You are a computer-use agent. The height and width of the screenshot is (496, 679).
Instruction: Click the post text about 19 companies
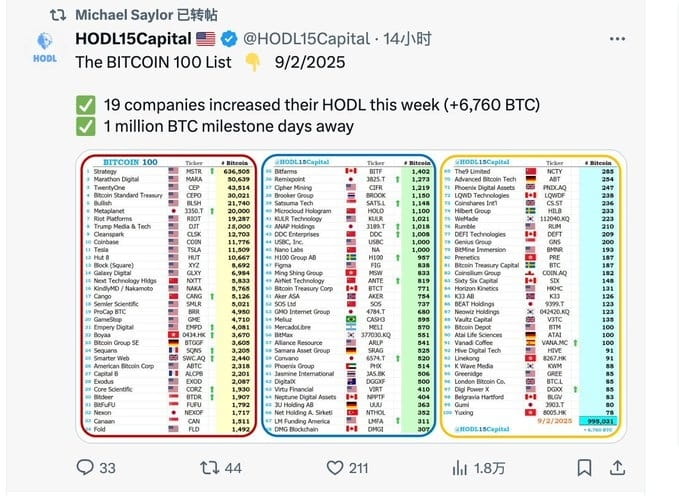coord(322,105)
